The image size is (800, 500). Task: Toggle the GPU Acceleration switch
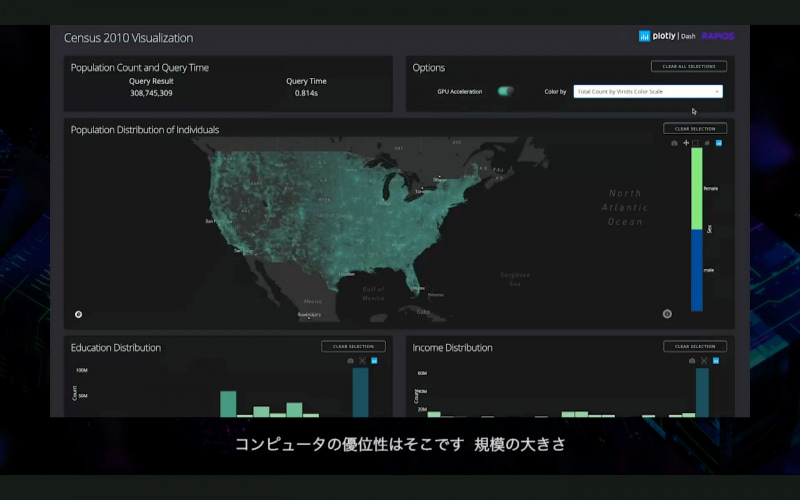click(506, 91)
